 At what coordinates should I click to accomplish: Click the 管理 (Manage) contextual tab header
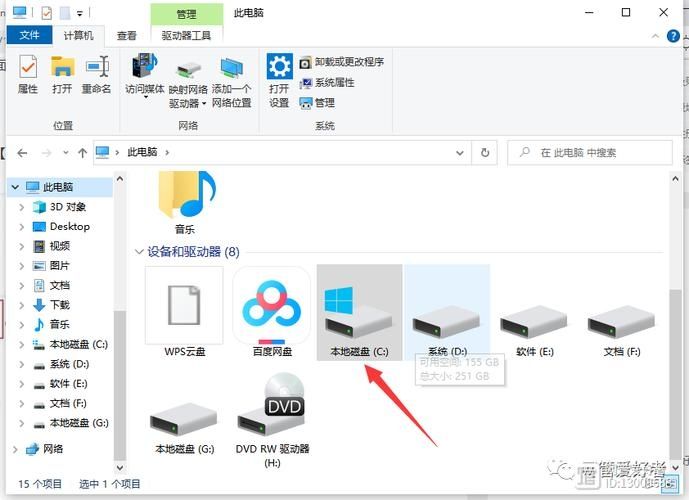(x=186, y=14)
